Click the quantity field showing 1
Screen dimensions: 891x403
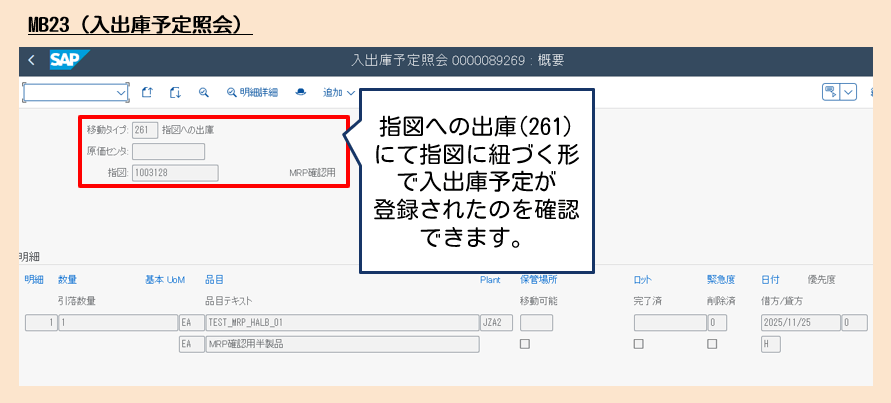118,323
